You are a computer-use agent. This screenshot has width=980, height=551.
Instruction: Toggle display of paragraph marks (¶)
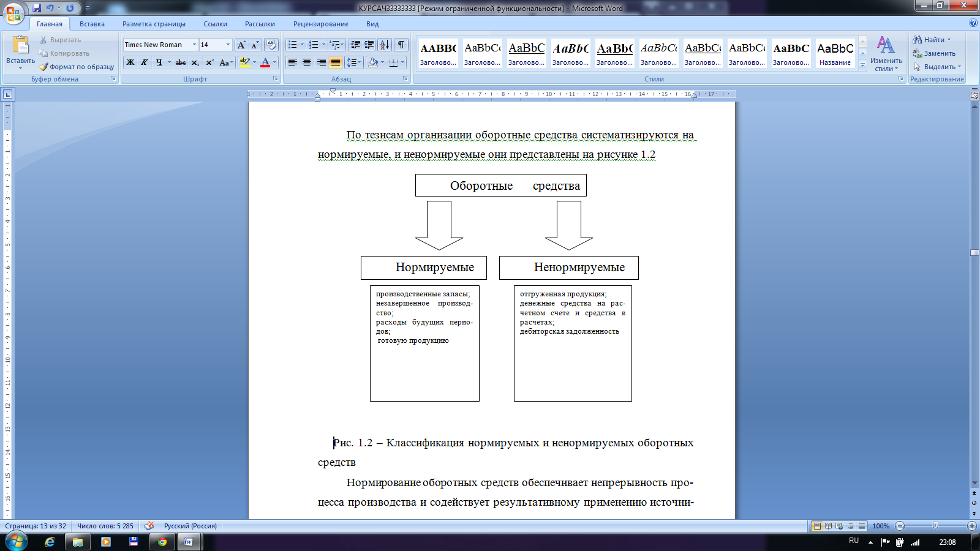click(401, 45)
